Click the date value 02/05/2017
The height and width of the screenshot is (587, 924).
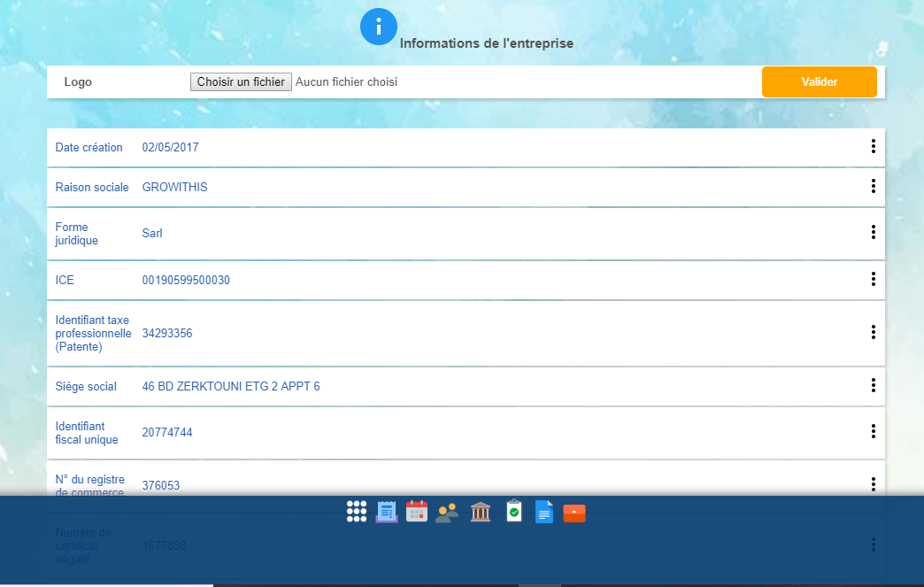tap(170, 147)
